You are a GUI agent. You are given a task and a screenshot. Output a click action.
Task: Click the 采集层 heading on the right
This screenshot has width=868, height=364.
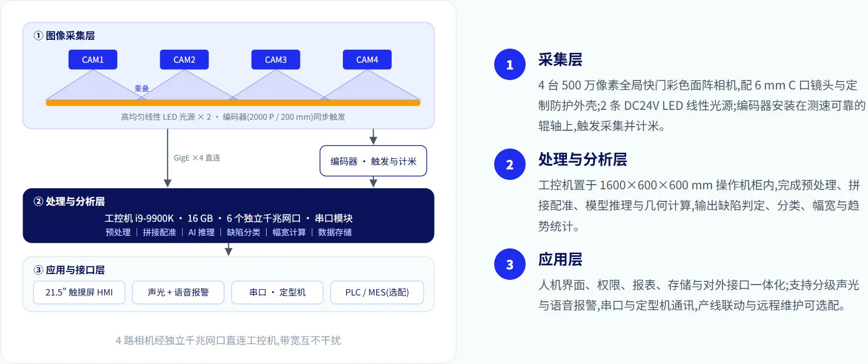pos(560,60)
